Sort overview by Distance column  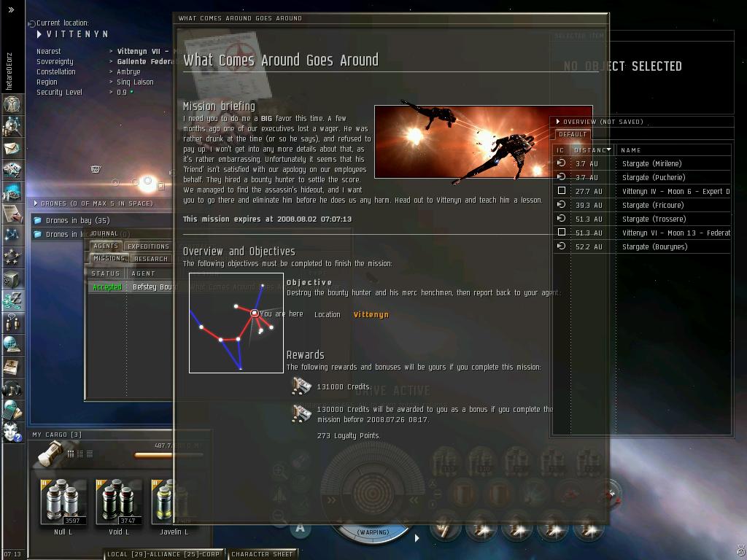(592, 150)
